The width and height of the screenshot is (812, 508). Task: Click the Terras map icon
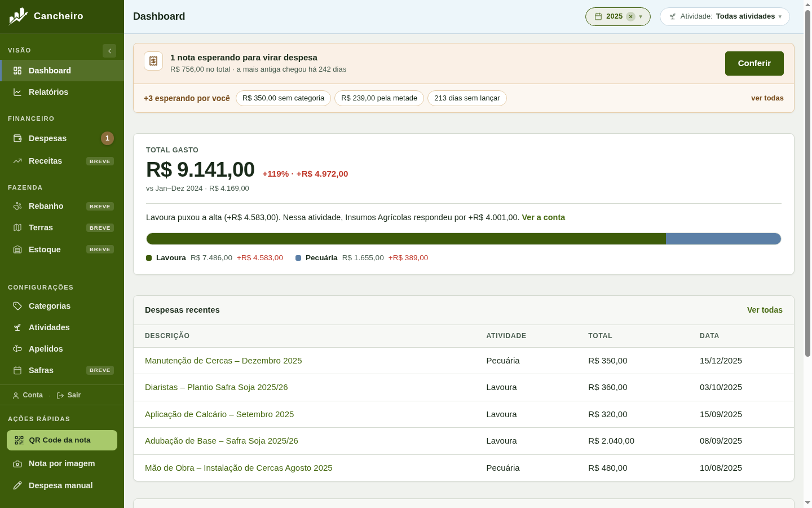17,227
